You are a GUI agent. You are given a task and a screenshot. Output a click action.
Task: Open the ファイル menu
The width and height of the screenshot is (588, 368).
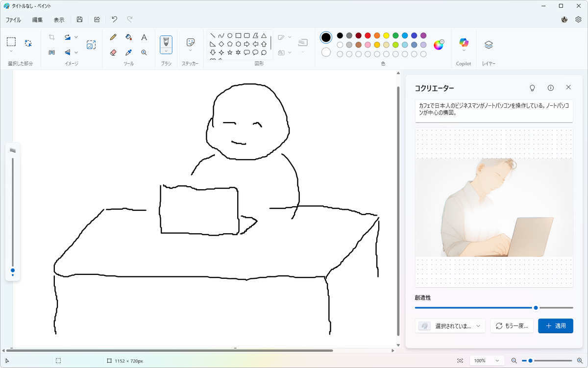[13, 20]
